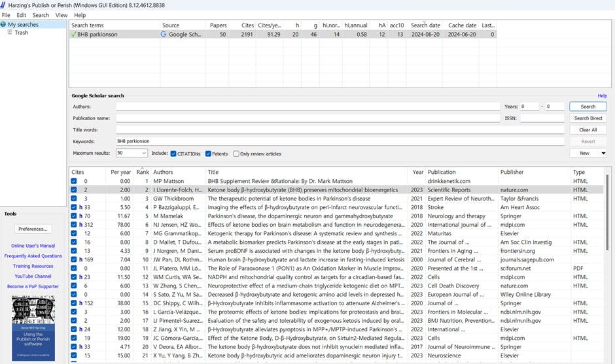Click the h-index marker on rank 10 row
This screenshot has width=615, height=364.
point(80,259)
